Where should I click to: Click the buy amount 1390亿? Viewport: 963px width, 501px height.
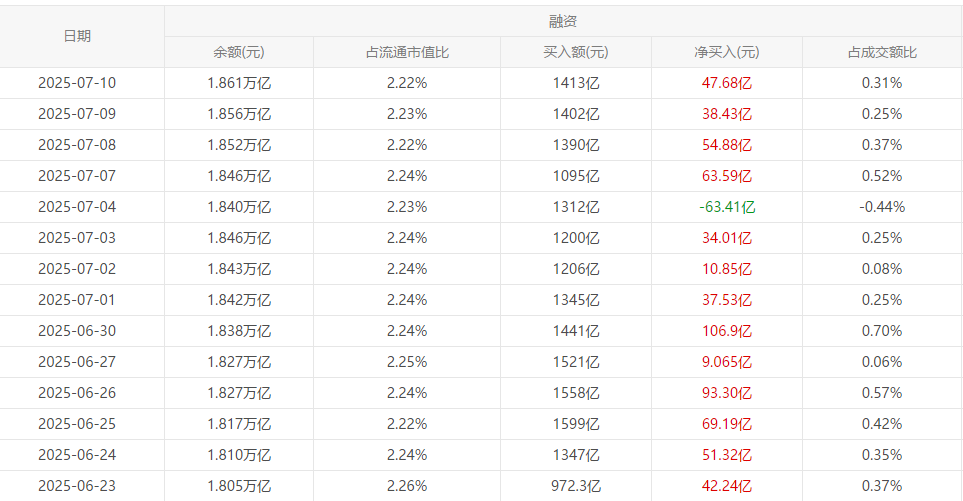tap(576, 145)
